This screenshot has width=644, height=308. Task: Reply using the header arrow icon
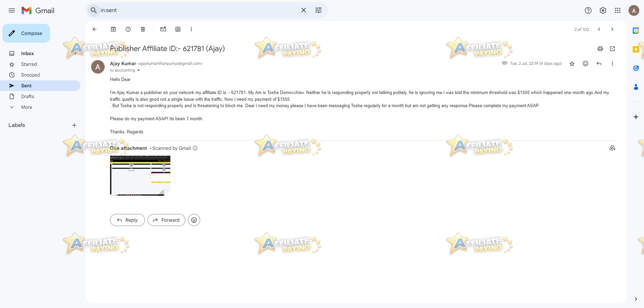tap(599, 63)
